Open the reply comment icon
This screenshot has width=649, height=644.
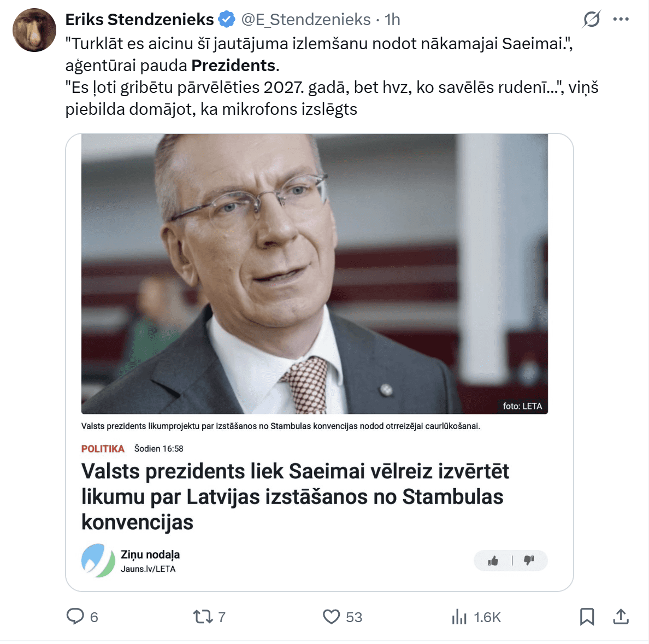point(75,616)
